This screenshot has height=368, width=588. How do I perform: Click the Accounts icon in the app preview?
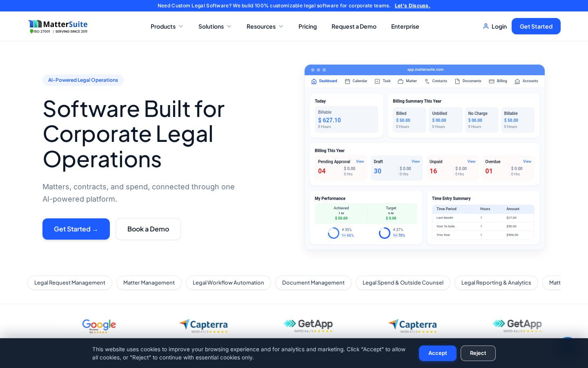point(517,81)
